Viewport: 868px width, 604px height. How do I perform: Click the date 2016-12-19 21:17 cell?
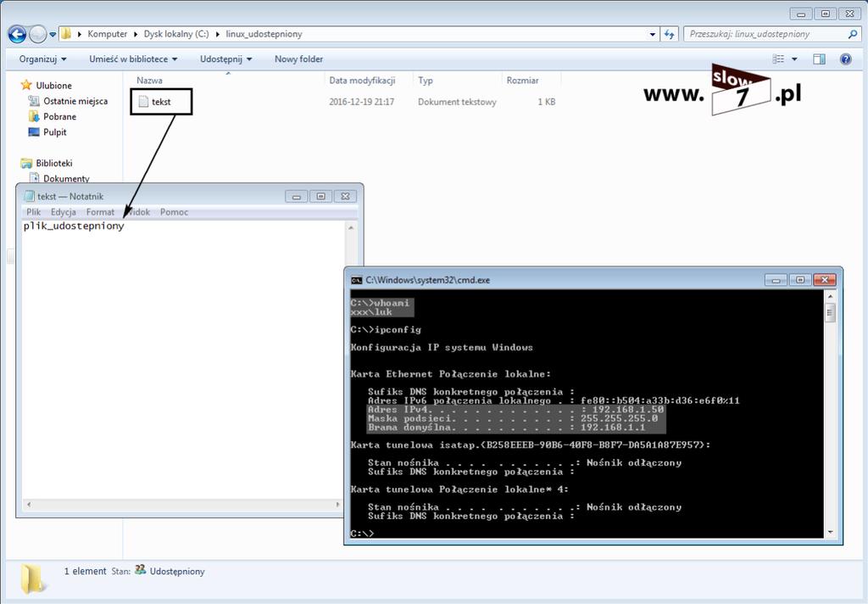361,102
